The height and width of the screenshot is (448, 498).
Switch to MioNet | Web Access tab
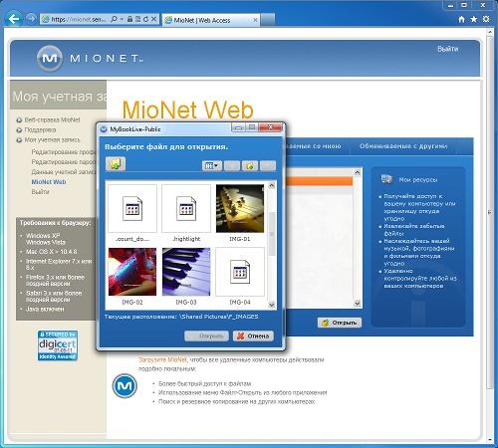tap(211, 20)
